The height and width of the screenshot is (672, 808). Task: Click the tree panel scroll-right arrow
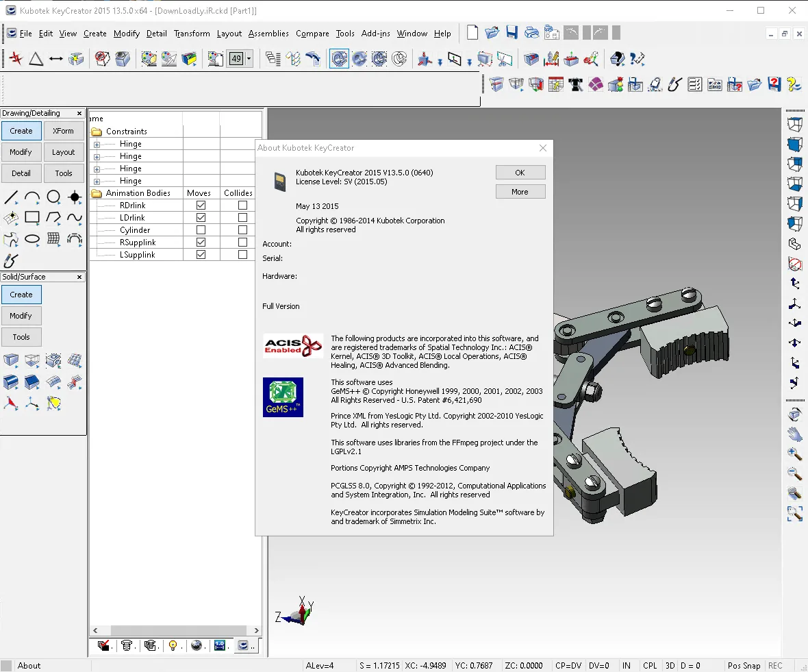click(x=257, y=630)
